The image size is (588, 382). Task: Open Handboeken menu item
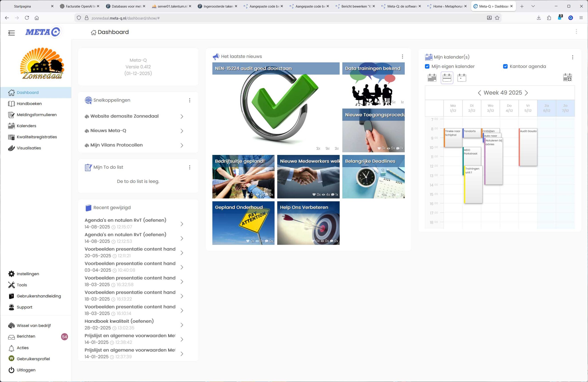29,104
